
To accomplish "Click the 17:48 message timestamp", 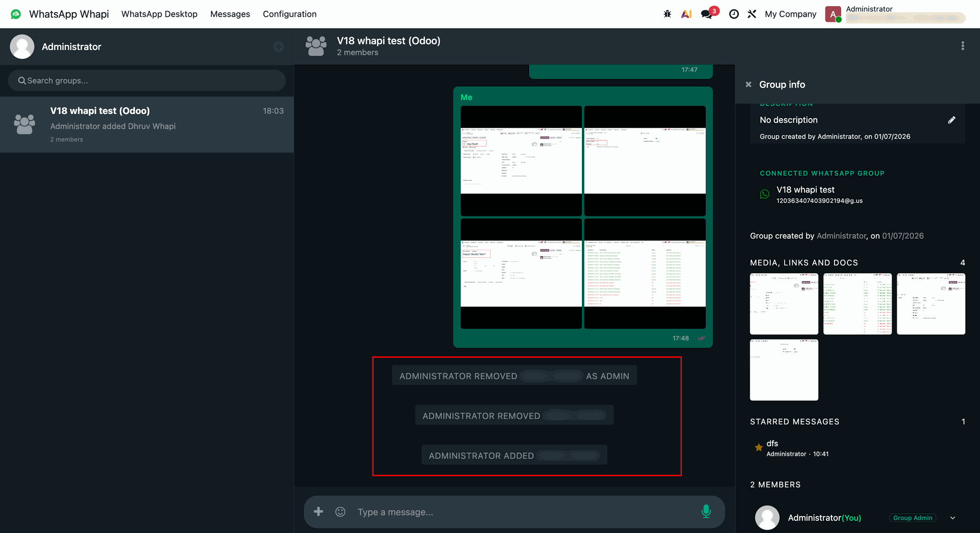I will coord(680,338).
